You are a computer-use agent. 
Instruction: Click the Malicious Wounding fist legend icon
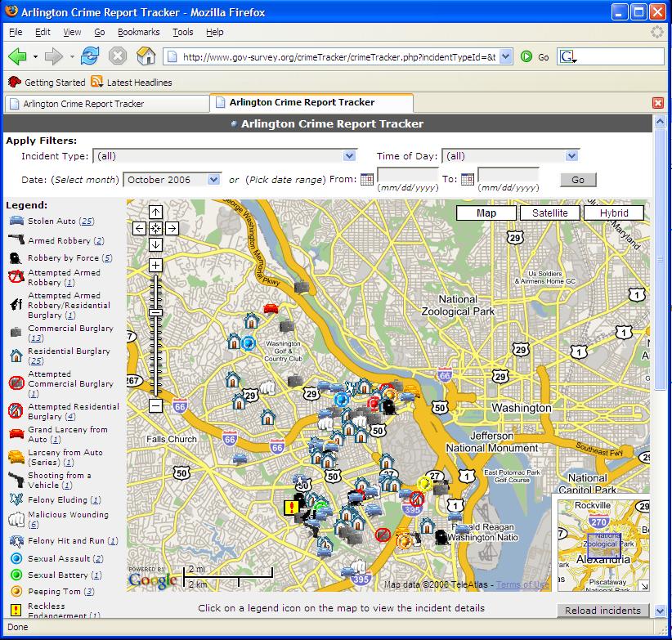(16, 519)
